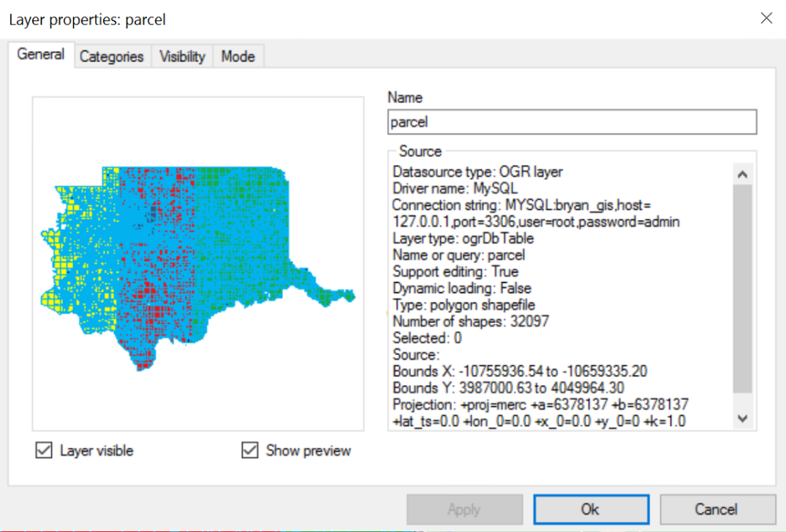Confirm changes with the Ok button
786x532 pixels.
pyautogui.click(x=591, y=509)
